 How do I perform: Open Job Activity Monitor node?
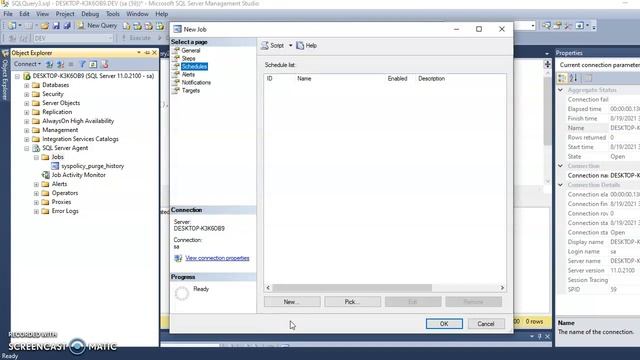point(78,175)
